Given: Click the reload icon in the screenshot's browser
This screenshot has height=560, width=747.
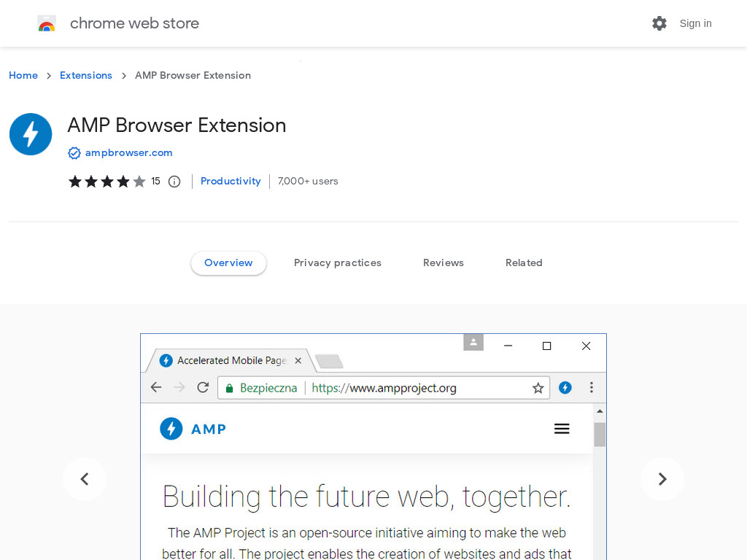Looking at the screenshot, I should (203, 387).
